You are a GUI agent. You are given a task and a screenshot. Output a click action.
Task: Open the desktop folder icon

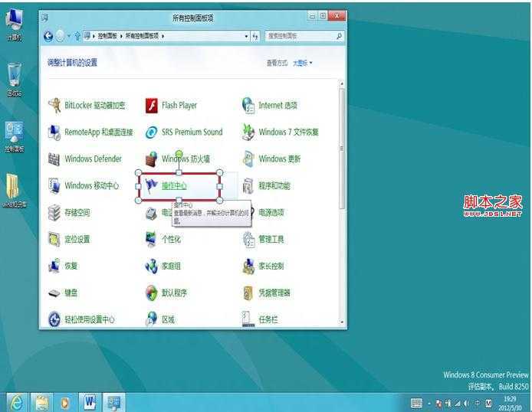pos(15,190)
